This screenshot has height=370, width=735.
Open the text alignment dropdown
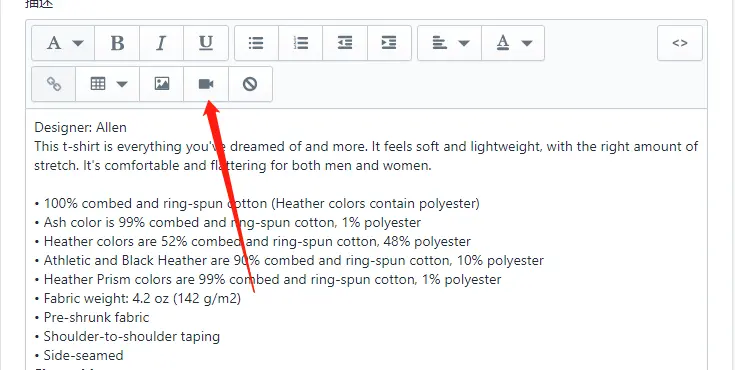449,43
